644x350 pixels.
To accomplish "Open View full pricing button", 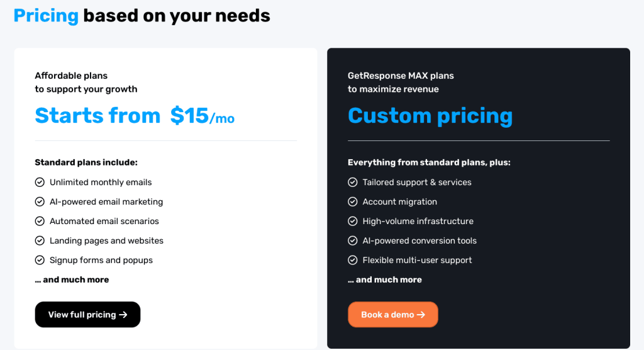I will point(87,315).
